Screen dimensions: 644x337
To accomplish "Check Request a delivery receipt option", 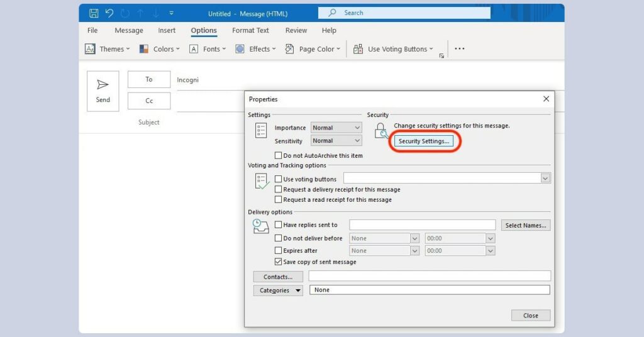I will point(279,189).
